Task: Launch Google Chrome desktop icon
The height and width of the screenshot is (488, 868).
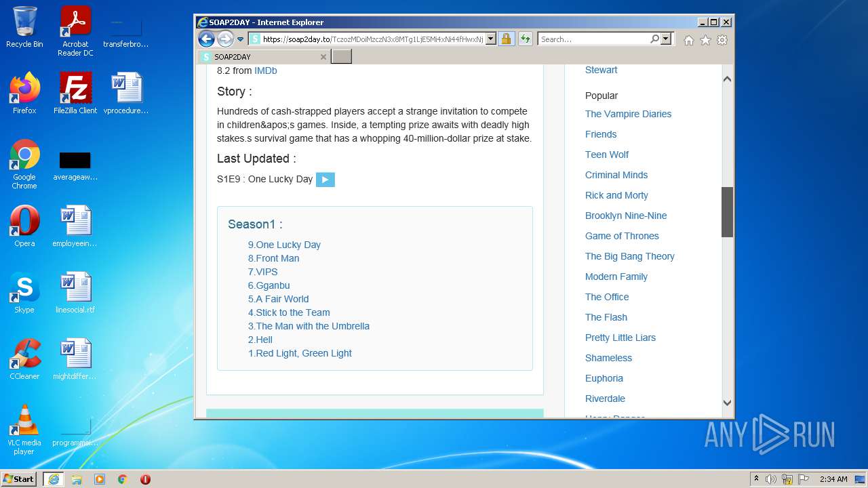Action: click(x=24, y=164)
